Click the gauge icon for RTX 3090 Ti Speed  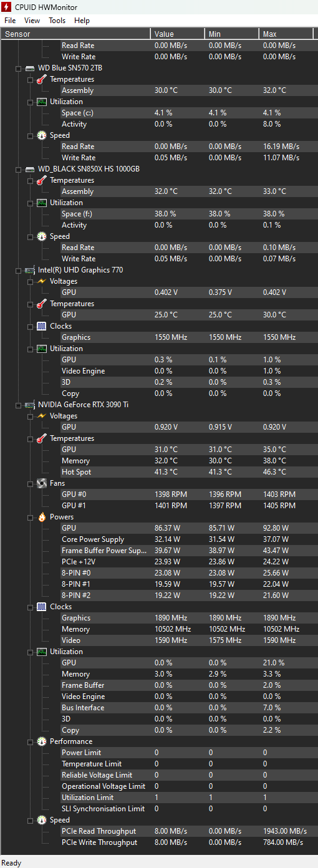click(42, 820)
